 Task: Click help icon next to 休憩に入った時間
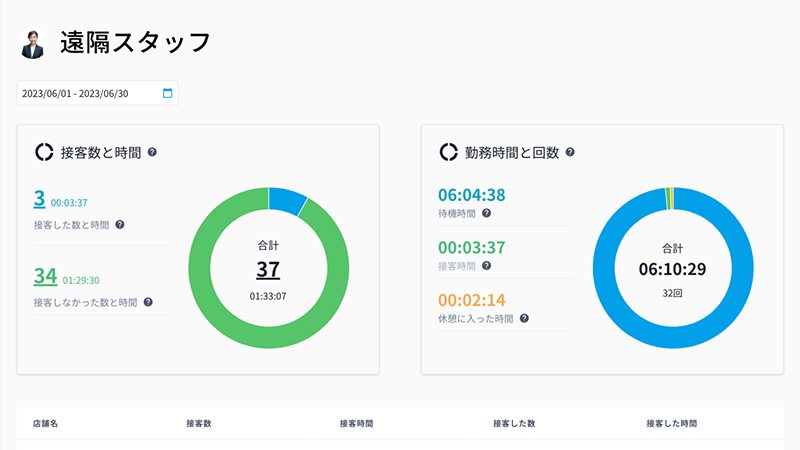(x=524, y=319)
